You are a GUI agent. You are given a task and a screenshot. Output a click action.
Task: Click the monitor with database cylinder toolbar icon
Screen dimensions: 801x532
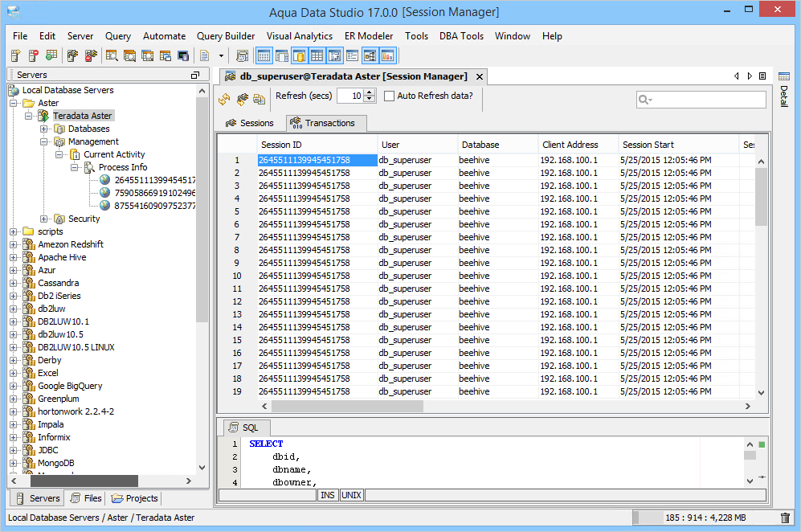[x=183, y=55]
